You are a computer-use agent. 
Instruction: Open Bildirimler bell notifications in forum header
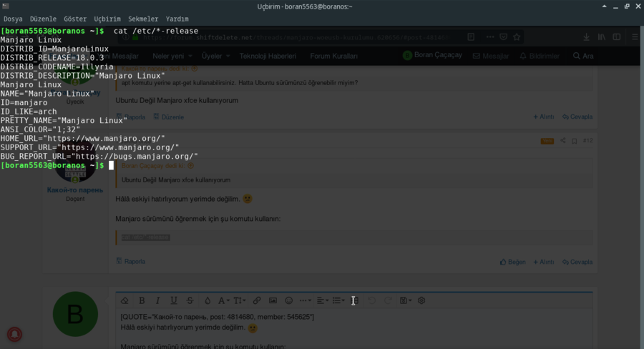click(x=540, y=56)
